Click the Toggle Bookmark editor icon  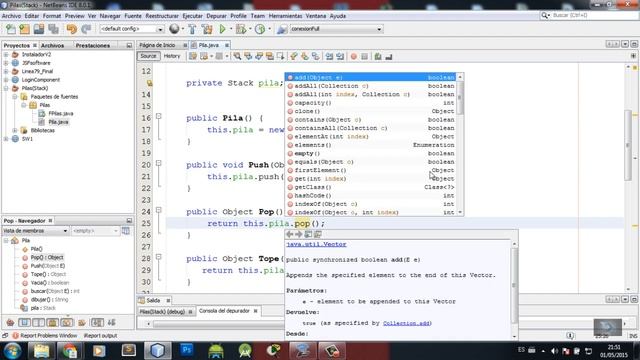point(316,56)
